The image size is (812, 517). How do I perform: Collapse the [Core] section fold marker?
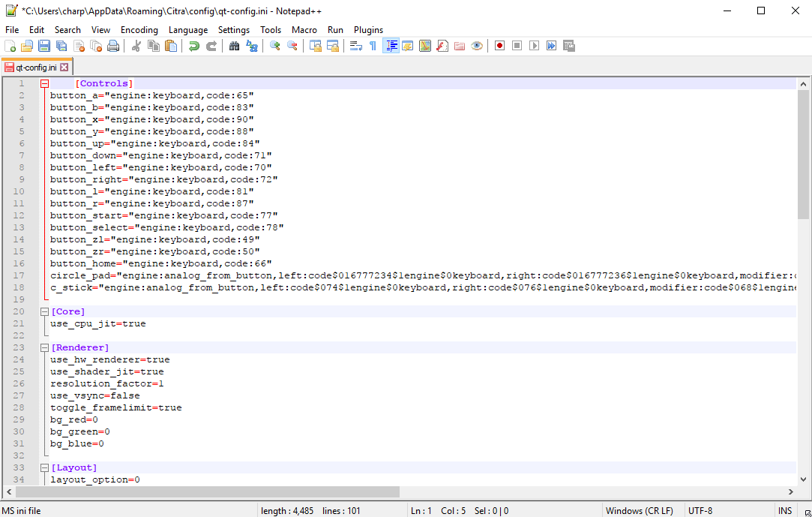[x=45, y=312]
